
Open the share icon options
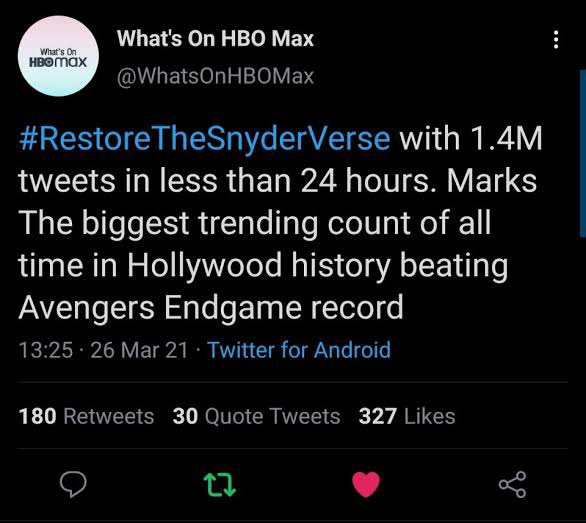coord(512,484)
